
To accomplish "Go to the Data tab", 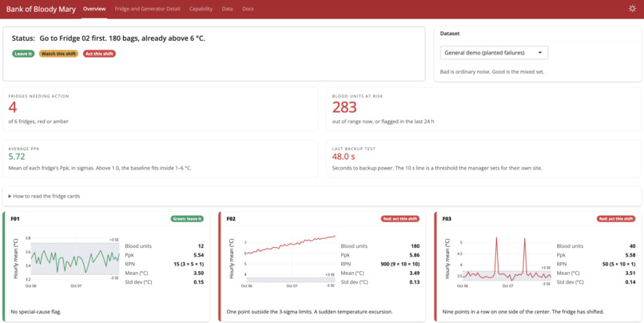I will 227,9.
